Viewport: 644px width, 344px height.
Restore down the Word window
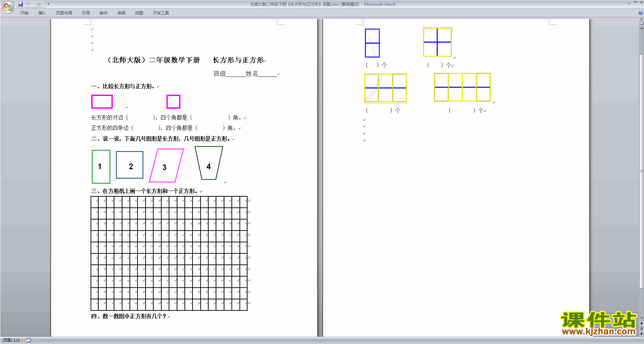635,3
